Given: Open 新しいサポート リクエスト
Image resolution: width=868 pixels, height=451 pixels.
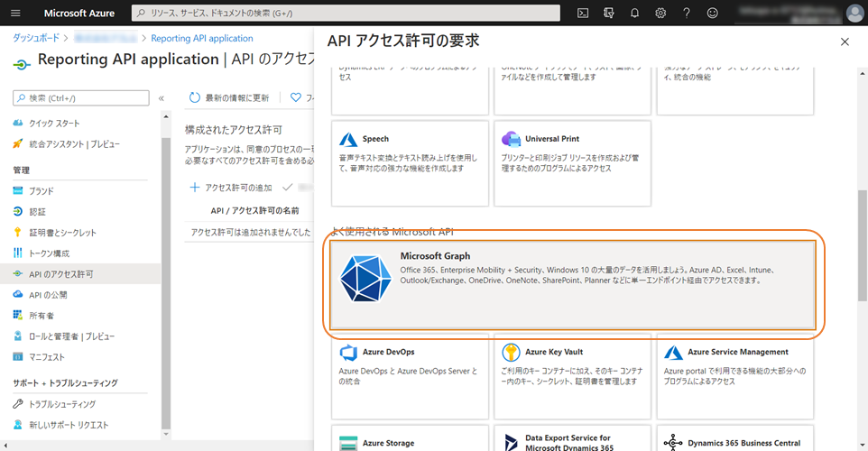Looking at the screenshot, I should (x=69, y=425).
